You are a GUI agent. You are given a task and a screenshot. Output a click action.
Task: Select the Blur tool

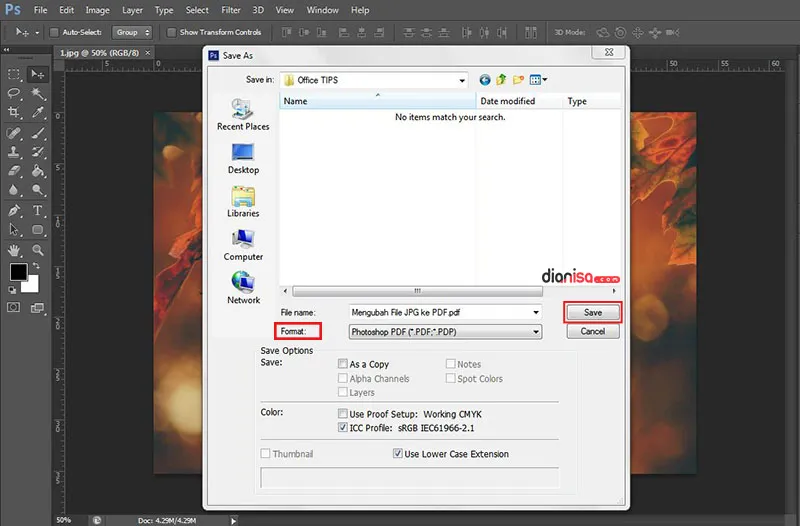click(14, 190)
